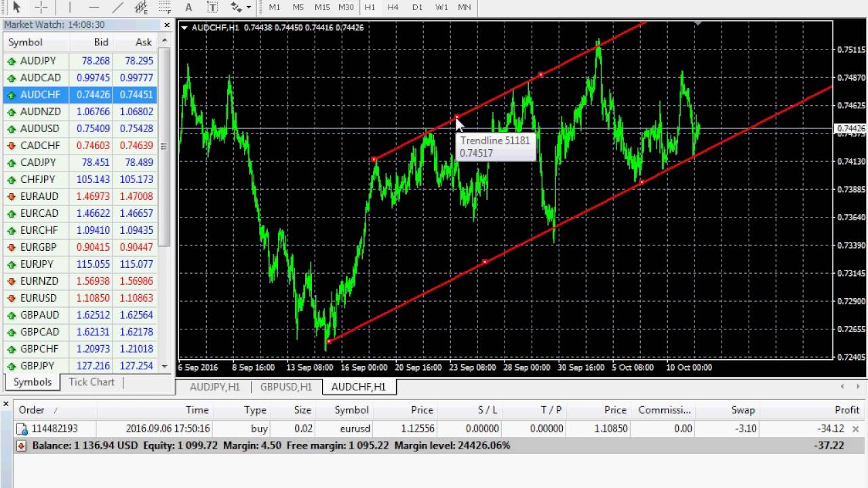Image resolution: width=868 pixels, height=488 pixels.
Task: Open chart menu triangle beside AUDCHF,H1 title
Action: tap(184, 28)
